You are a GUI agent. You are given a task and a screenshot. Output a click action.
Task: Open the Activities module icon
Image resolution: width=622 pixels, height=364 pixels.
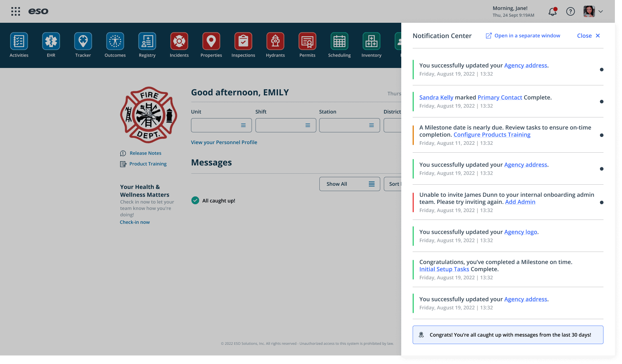point(19,41)
